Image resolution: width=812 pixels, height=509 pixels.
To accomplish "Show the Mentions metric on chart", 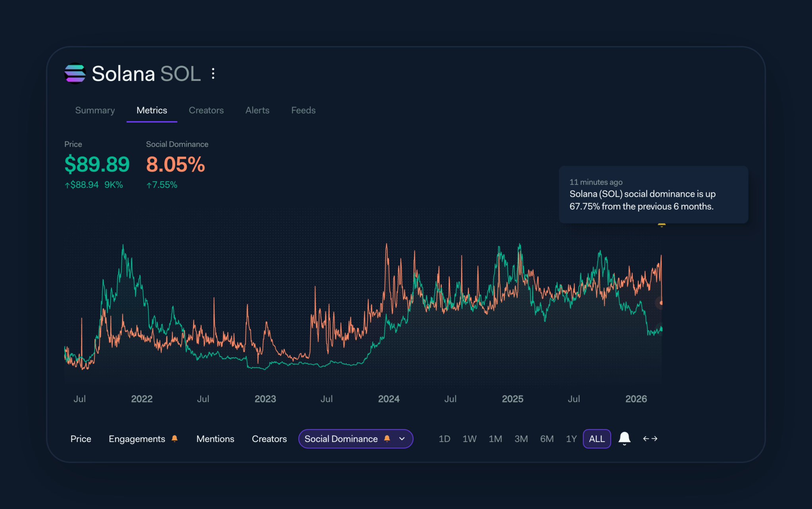I will click(215, 439).
